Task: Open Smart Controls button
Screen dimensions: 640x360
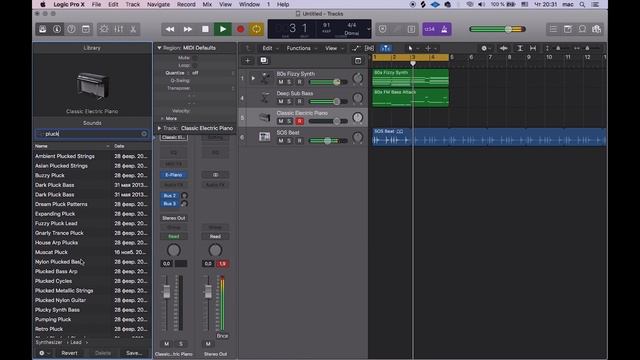Action: pos(104,29)
